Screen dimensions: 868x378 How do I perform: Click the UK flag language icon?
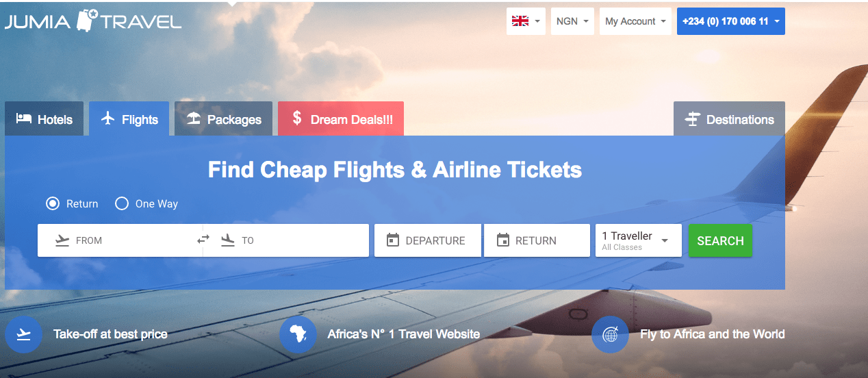(520, 21)
